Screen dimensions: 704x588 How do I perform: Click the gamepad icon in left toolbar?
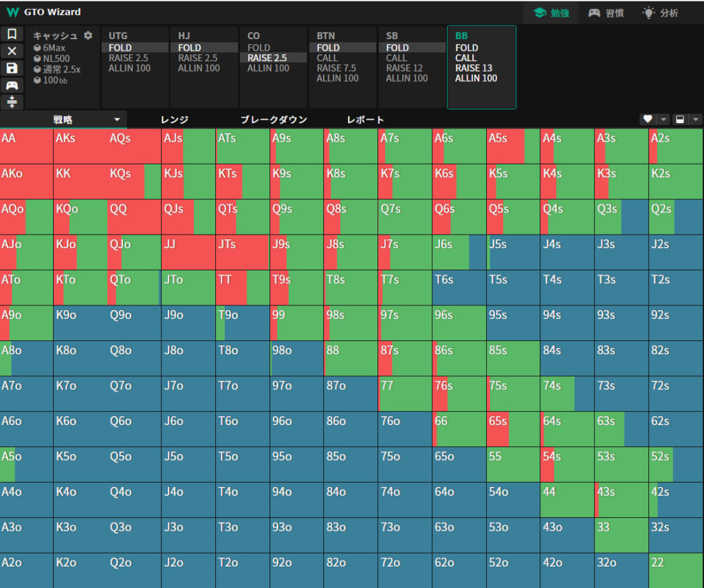12,85
